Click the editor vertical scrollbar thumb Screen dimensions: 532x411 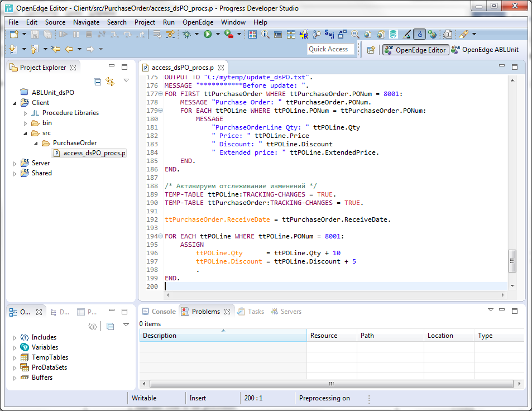pos(512,261)
